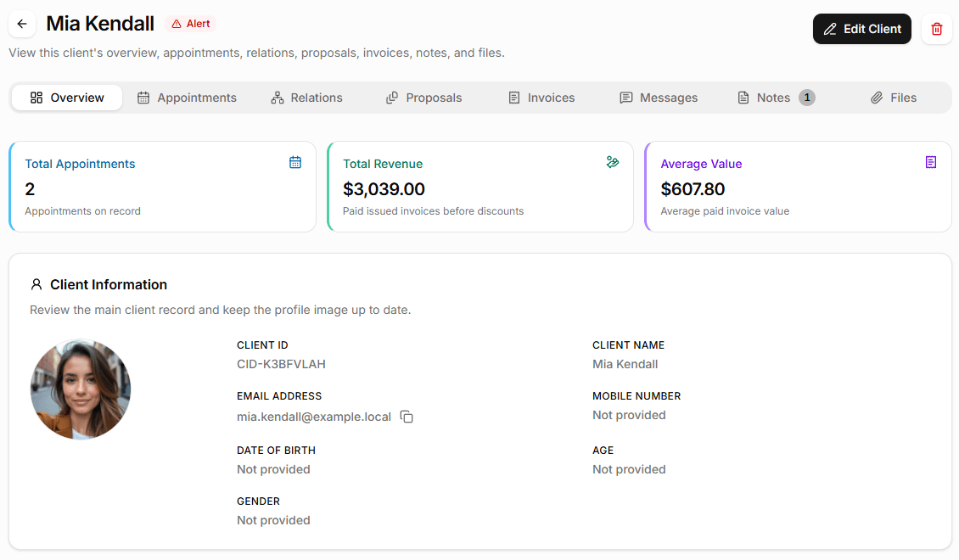Click 'Appointments on record' caption
The height and width of the screenshot is (560, 959).
coord(82,211)
